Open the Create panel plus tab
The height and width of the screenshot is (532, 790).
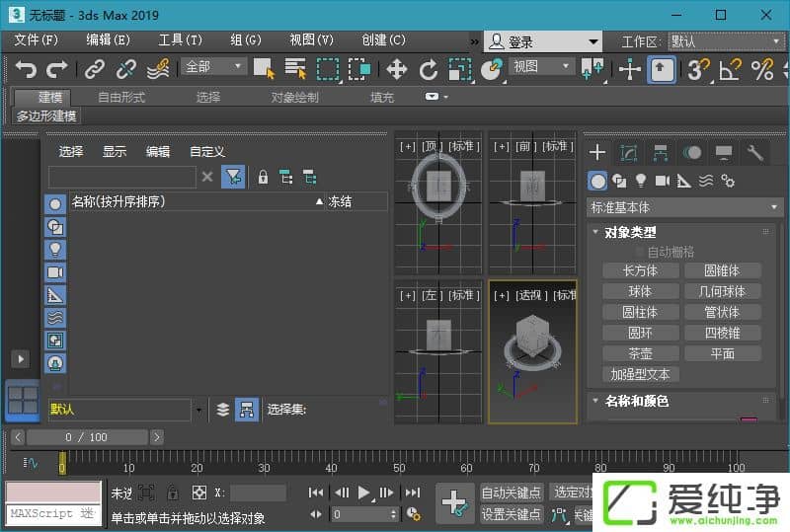(597, 152)
